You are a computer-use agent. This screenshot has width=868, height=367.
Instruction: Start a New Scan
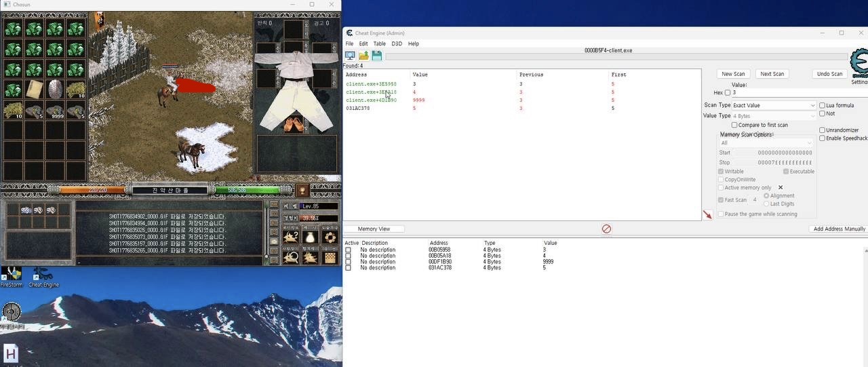pyautogui.click(x=733, y=74)
